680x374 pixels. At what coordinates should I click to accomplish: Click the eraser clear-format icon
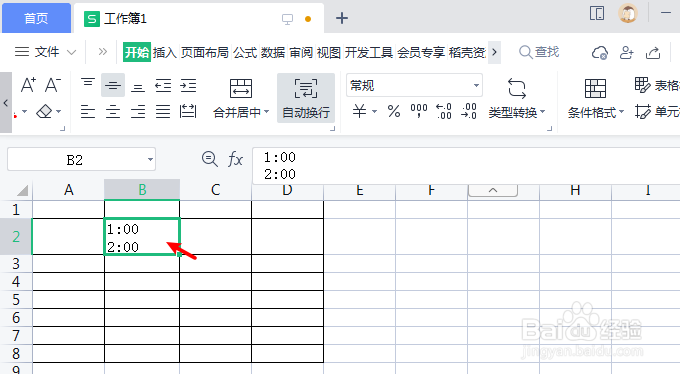[44, 112]
